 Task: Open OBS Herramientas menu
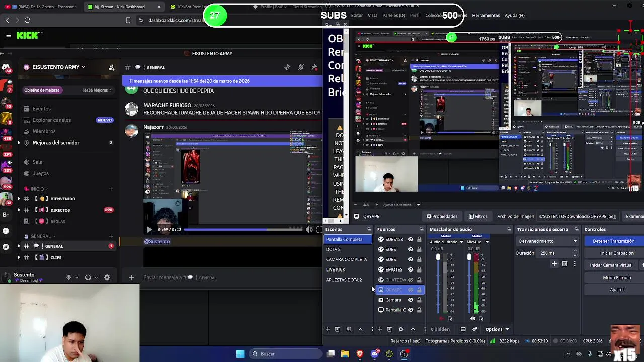point(486,15)
